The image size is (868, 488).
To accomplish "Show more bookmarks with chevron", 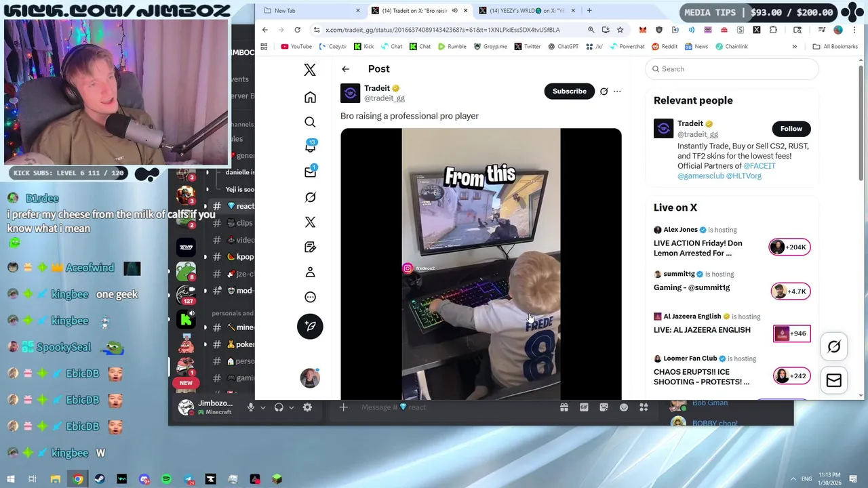I will click(794, 47).
